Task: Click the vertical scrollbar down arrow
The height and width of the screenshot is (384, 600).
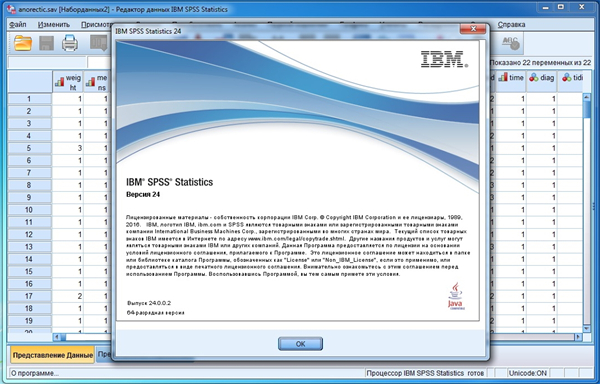Action: [587, 328]
